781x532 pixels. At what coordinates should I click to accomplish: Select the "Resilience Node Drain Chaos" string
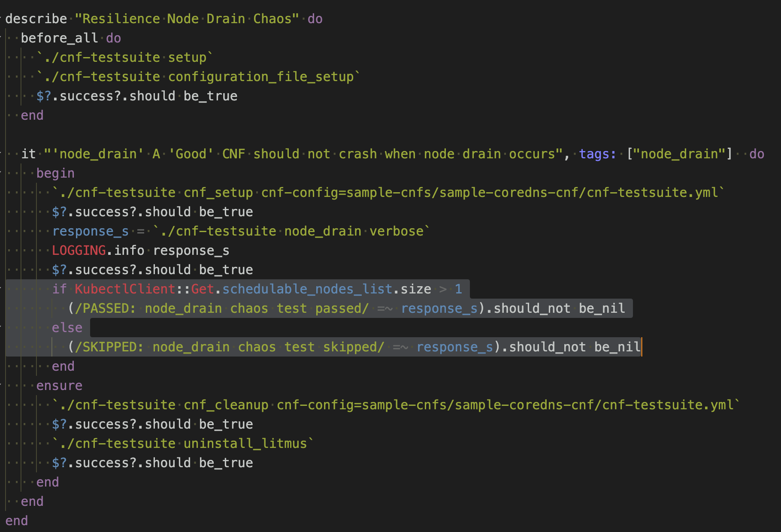pos(187,19)
